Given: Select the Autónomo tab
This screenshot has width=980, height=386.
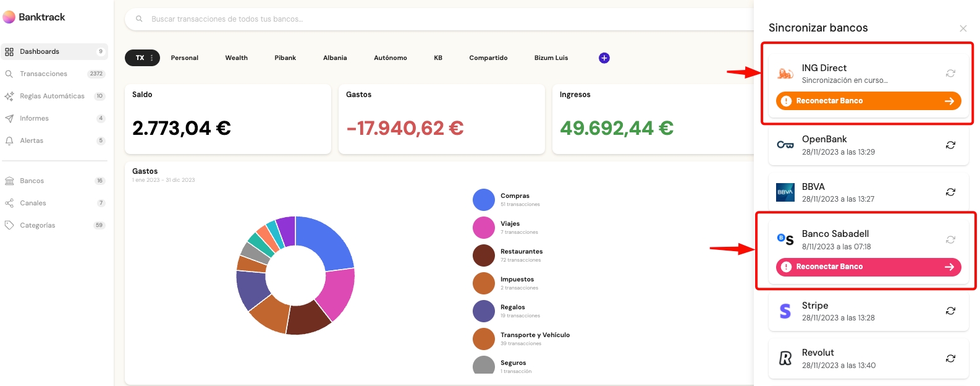Looking at the screenshot, I should (x=390, y=58).
